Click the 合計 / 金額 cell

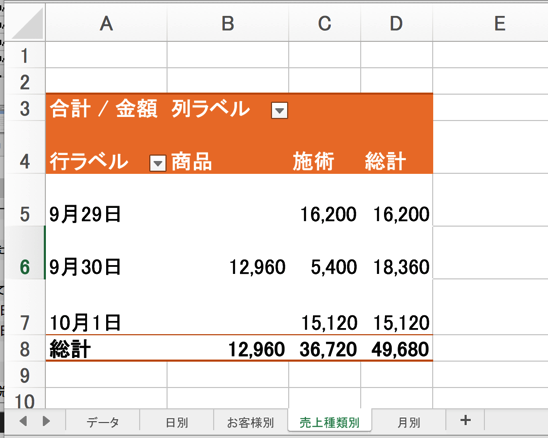click(x=106, y=108)
